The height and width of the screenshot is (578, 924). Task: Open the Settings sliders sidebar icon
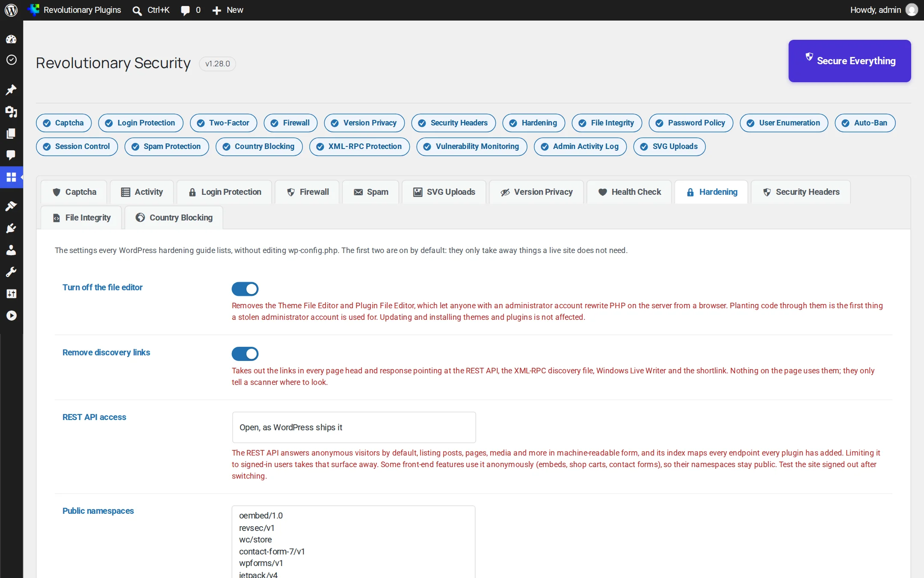(11, 294)
